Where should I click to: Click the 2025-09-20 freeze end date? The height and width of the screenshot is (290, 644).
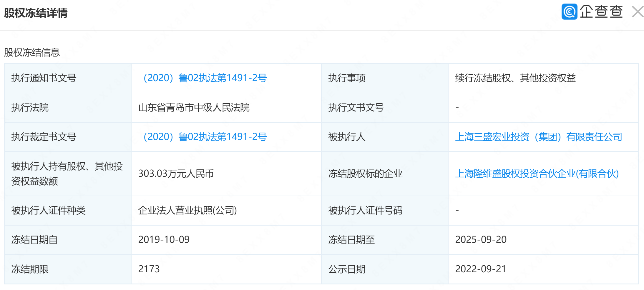click(x=481, y=240)
